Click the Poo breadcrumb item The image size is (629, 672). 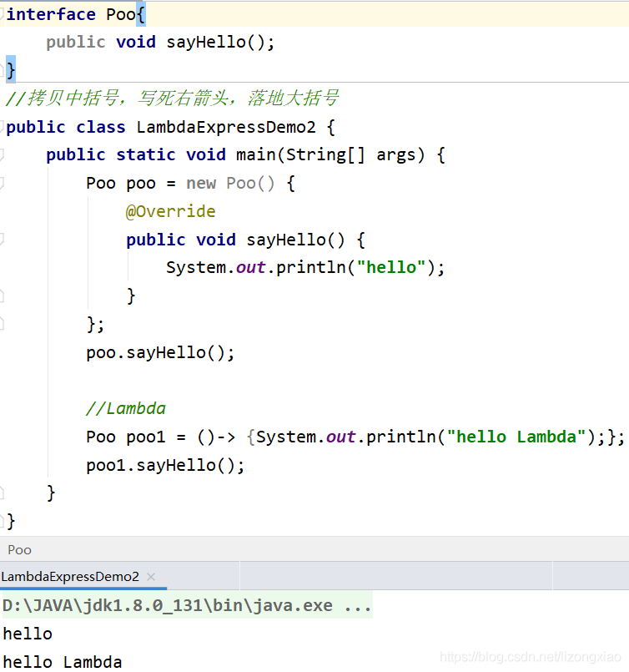click(x=19, y=549)
